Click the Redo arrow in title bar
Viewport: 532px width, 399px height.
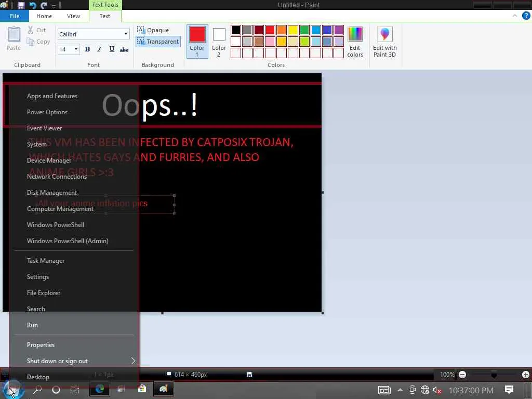(44, 5)
